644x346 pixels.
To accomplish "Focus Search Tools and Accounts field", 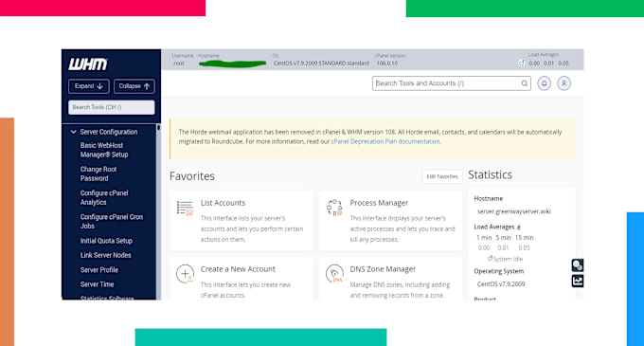I will click(452, 83).
